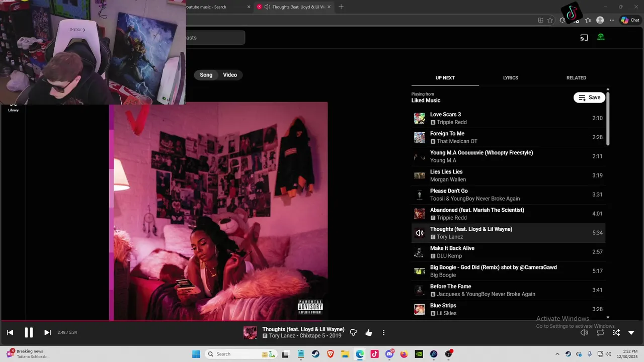
Task: Collapse the player page with down arrow
Action: click(x=631, y=332)
